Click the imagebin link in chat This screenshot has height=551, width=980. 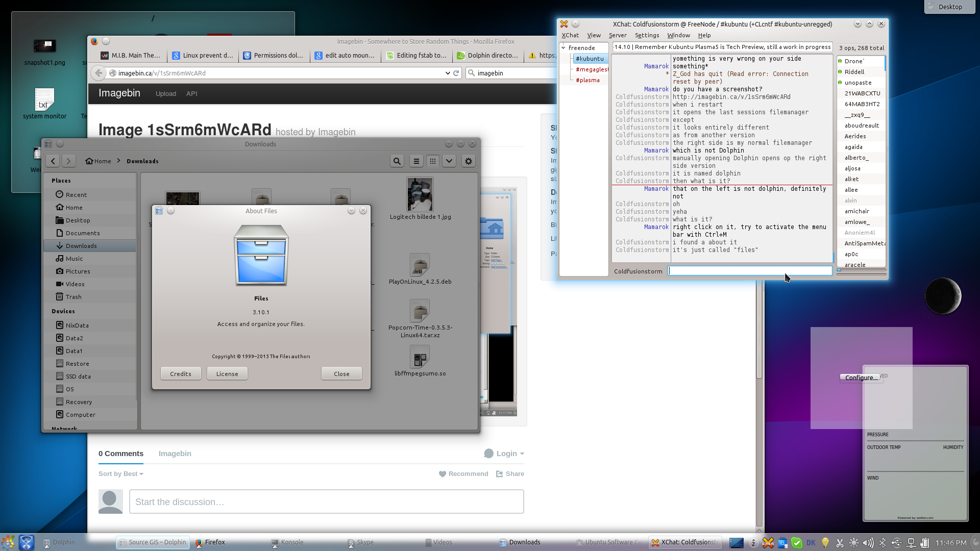click(731, 97)
